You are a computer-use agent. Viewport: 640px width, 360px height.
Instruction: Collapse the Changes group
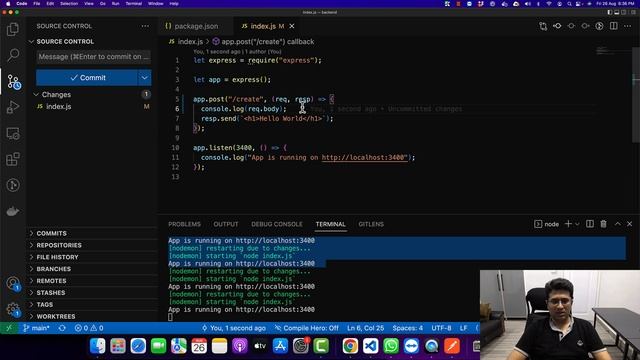point(36,94)
